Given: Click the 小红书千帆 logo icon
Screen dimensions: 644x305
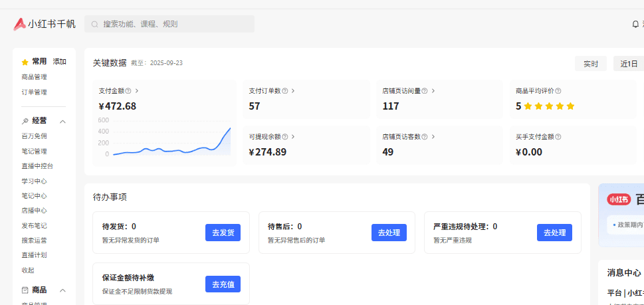Looking at the screenshot, I should (x=19, y=24).
